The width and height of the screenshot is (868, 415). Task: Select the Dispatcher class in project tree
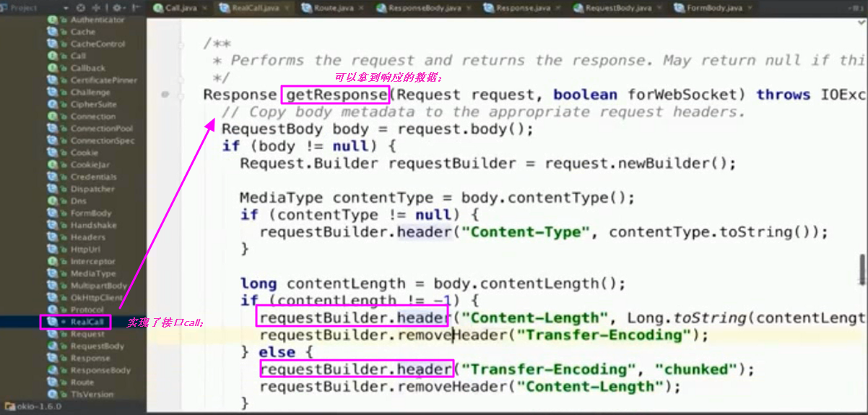click(92, 189)
